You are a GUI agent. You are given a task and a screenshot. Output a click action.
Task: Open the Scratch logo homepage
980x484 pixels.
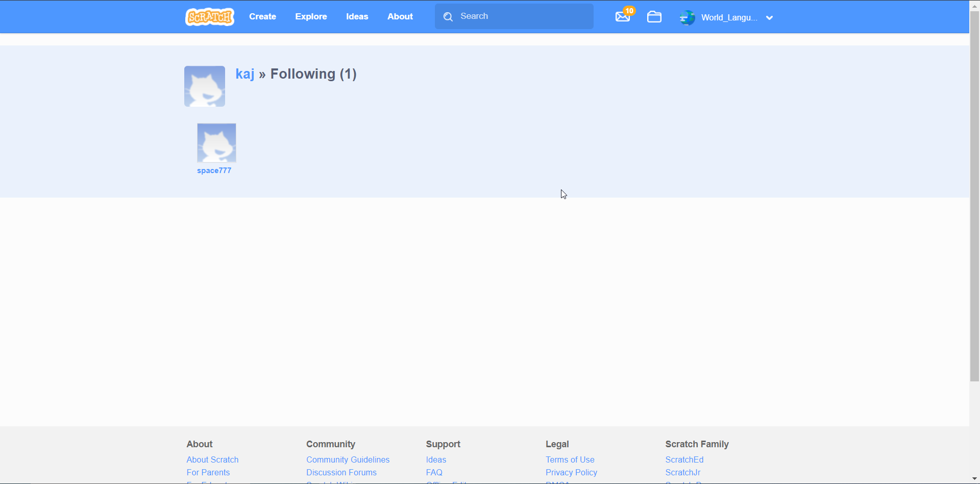click(209, 16)
